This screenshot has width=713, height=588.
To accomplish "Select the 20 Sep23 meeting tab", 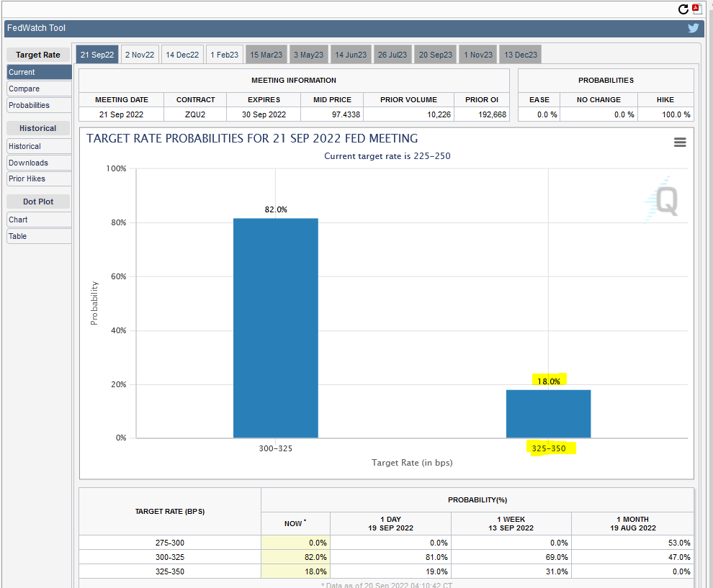I will (x=435, y=55).
